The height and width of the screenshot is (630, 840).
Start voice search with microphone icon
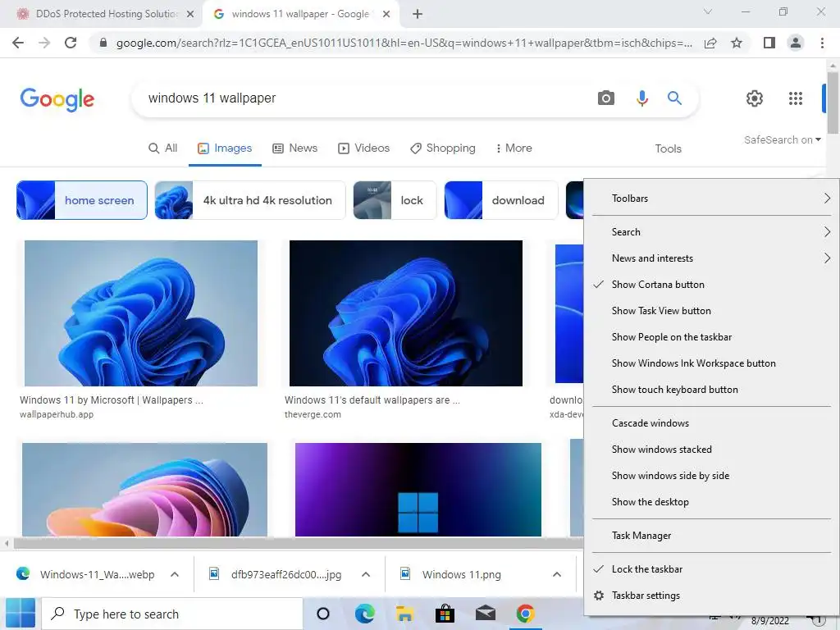point(641,98)
